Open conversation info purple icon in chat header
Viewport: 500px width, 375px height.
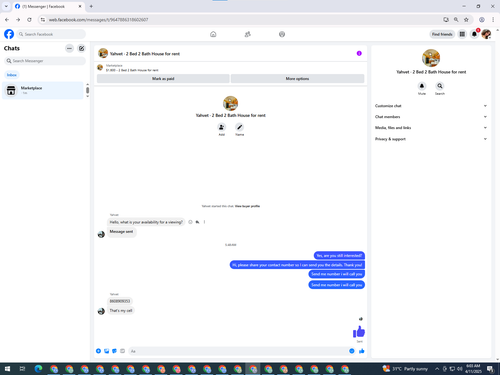pyautogui.click(x=359, y=53)
